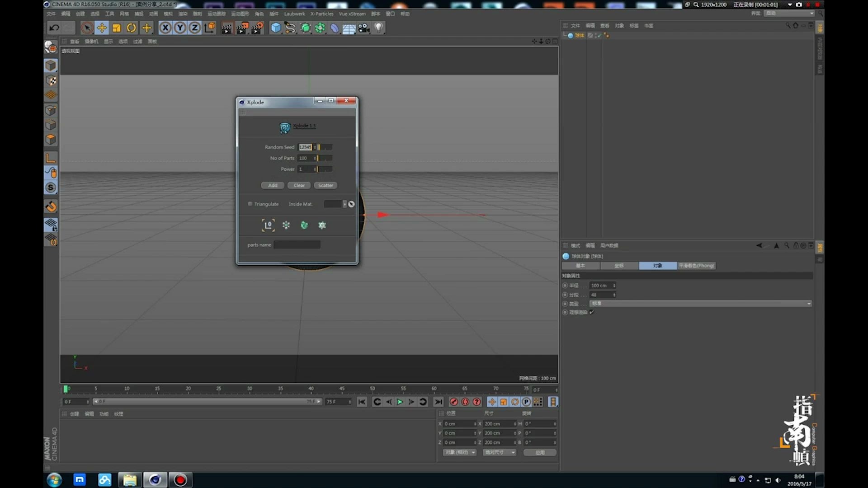
Task: Click Inside Mat. picker cursor icon
Action: point(351,204)
